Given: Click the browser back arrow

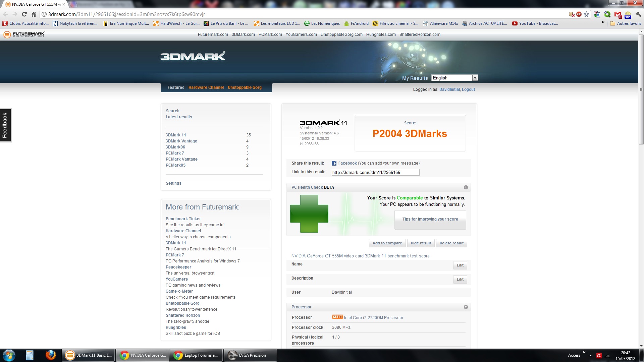Looking at the screenshot, I should pos(5,14).
